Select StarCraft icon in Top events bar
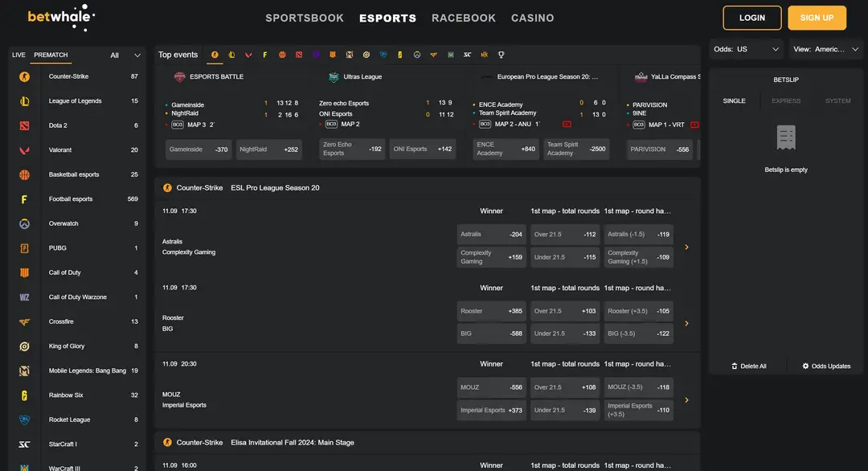 [x=467, y=55]
